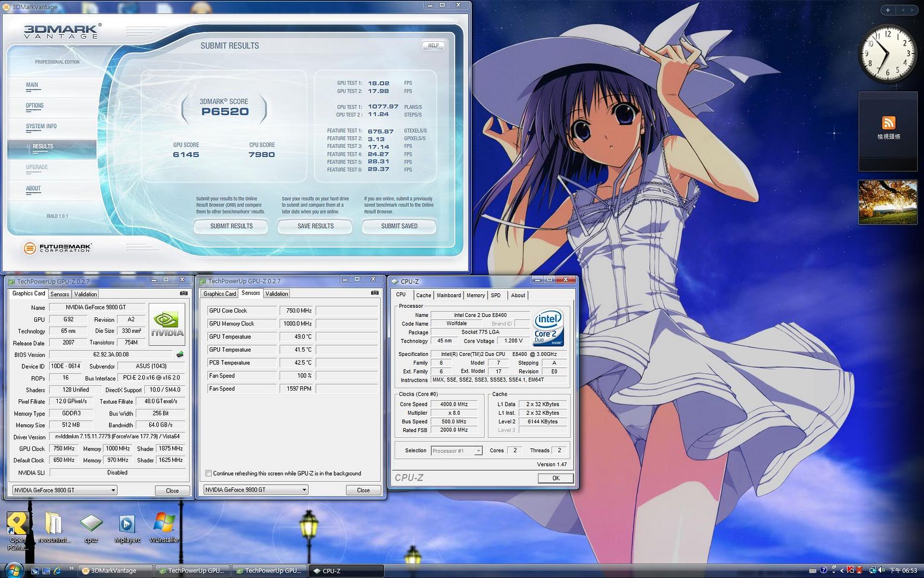Viewport: 924px width, 578px height.
Task: Open the Mainboard tab in CPU-Z
Action: [x=449, y=295]
